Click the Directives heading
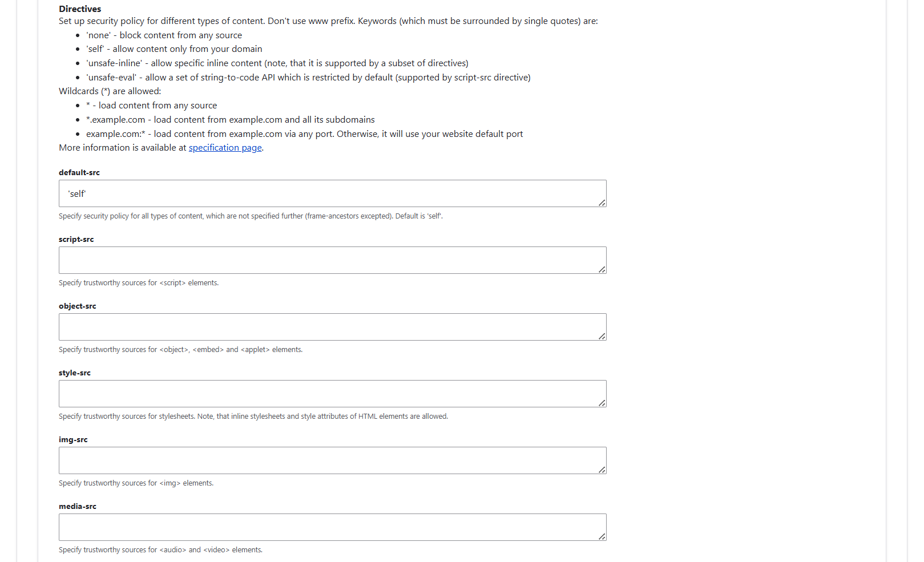Viewport: 924px width, 562px height. (79, 9)
